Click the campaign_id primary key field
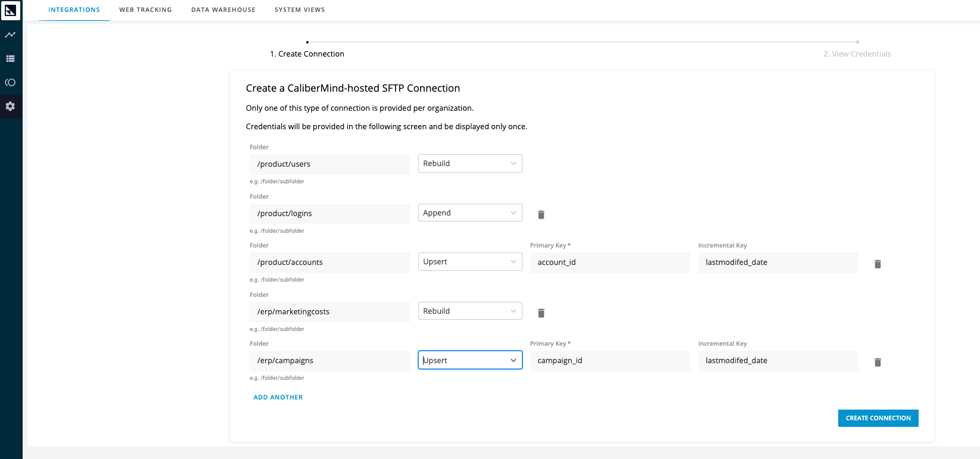 coord(610,361)
